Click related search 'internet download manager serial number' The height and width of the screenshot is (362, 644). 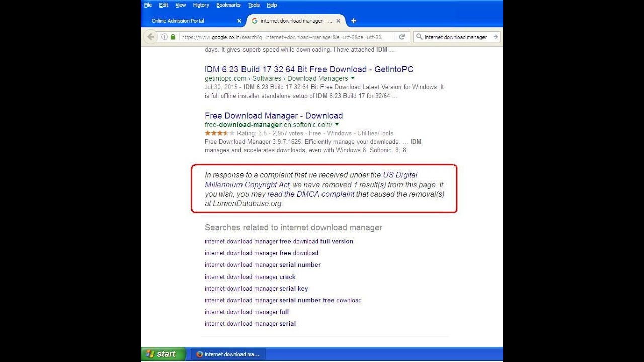263,265
